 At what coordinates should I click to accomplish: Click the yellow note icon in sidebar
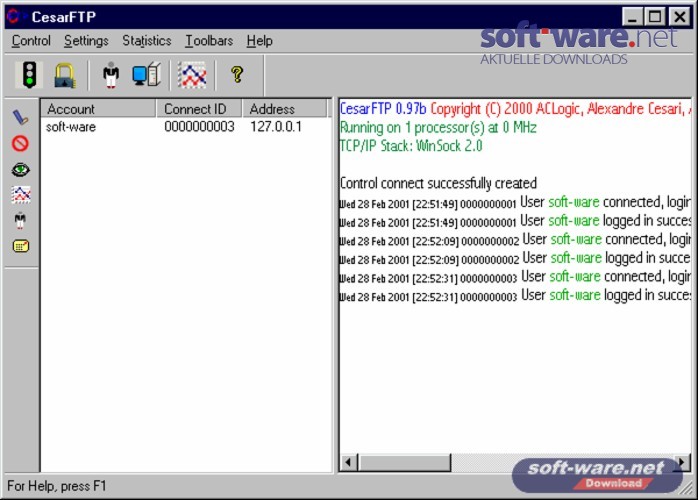click(x=21, y=246)
